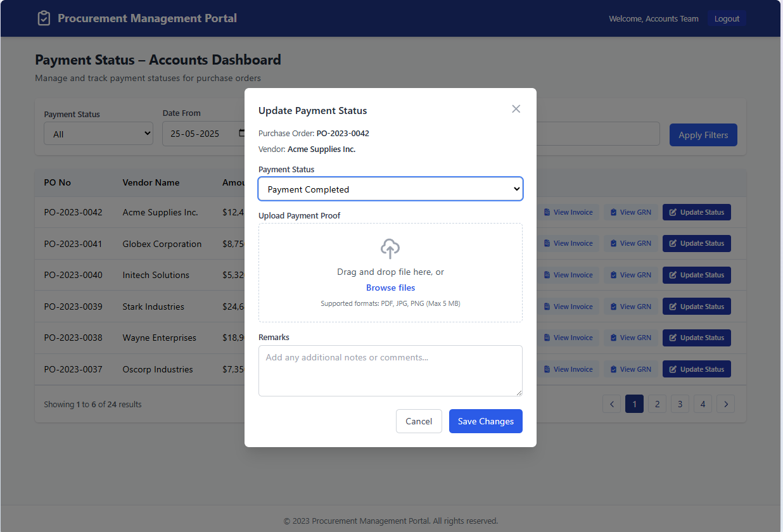Viewport: 783px width, 532px height.
Task: Select page 2 in pagination
Action: point(657,403)
